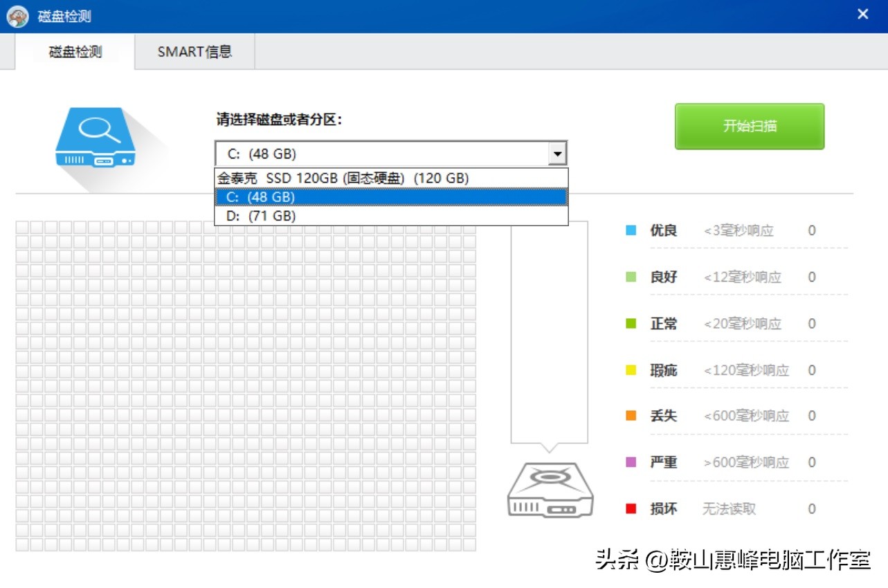Click the yellow 瑕疵 legend swatch
The width and height of the screenshot is (888, 588).
pyautogui.click(x=631, y=370)
